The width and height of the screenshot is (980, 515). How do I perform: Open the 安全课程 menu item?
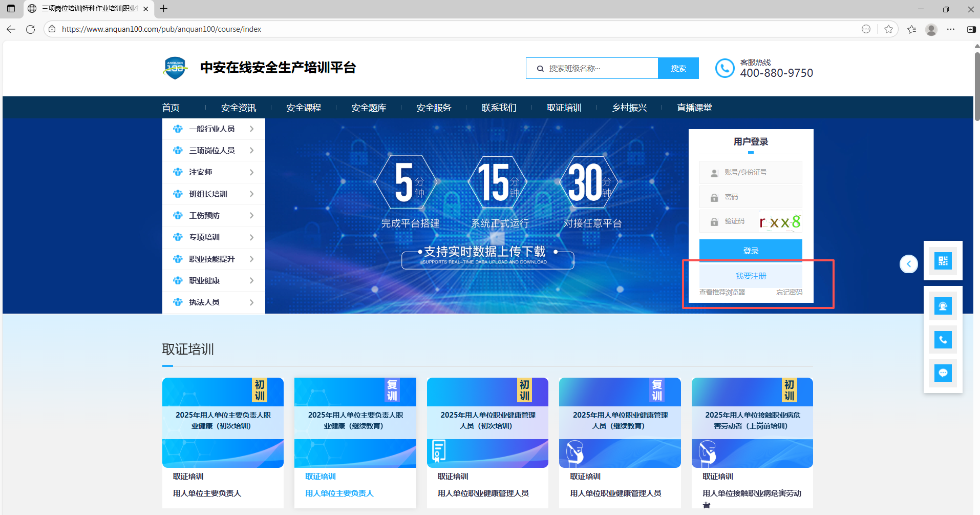click(304, 108)
